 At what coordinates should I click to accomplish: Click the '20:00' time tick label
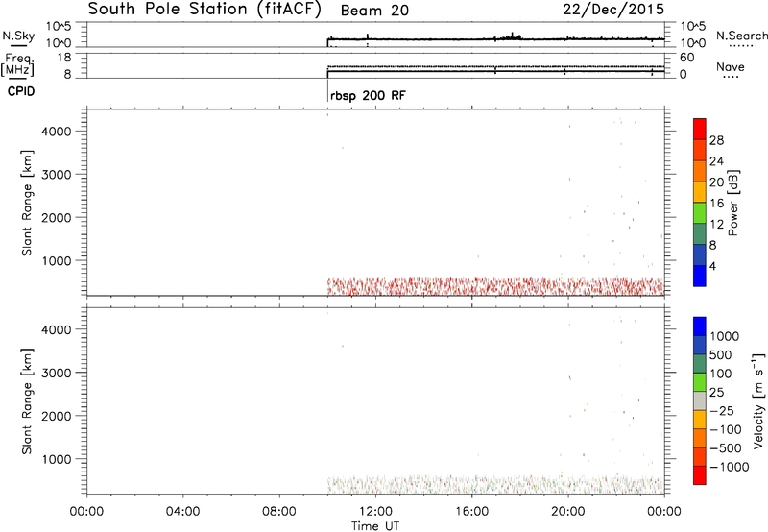(x=568, y=512)
